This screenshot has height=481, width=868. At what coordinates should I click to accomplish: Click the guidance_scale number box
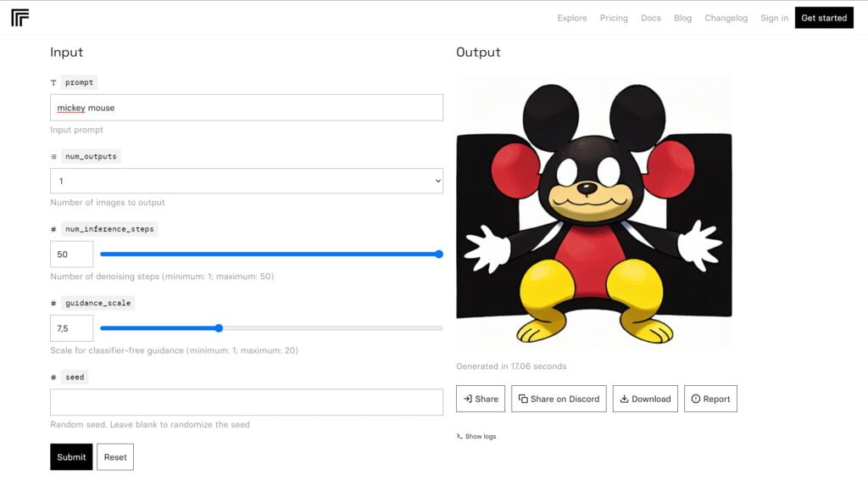pos(71,328)
